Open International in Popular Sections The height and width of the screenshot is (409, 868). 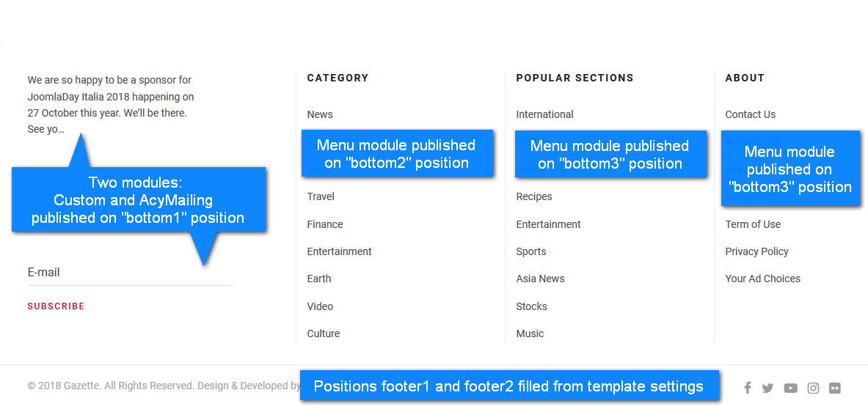(x=544, y=114)
